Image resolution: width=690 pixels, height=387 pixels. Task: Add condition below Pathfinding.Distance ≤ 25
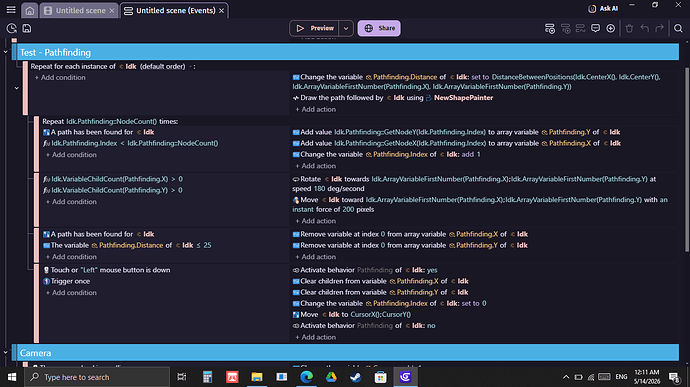pyautogui.click(x=71, y=257)
